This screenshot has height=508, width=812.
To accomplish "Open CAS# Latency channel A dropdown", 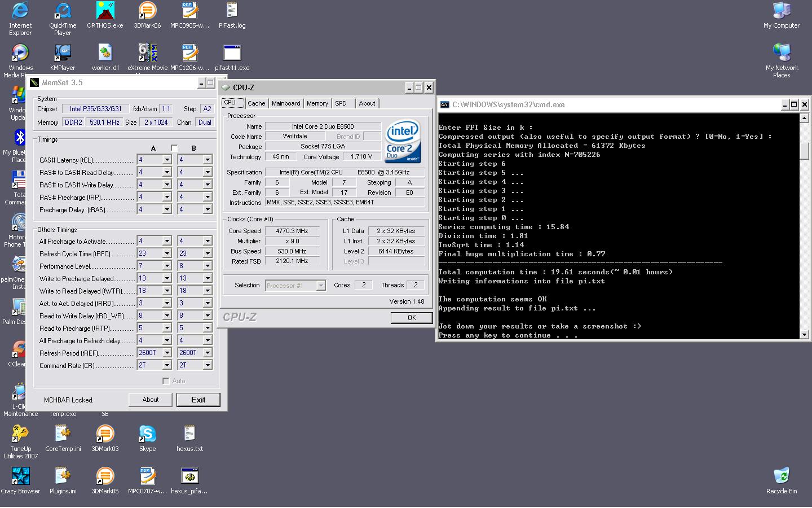I will (x=167, y=160).
